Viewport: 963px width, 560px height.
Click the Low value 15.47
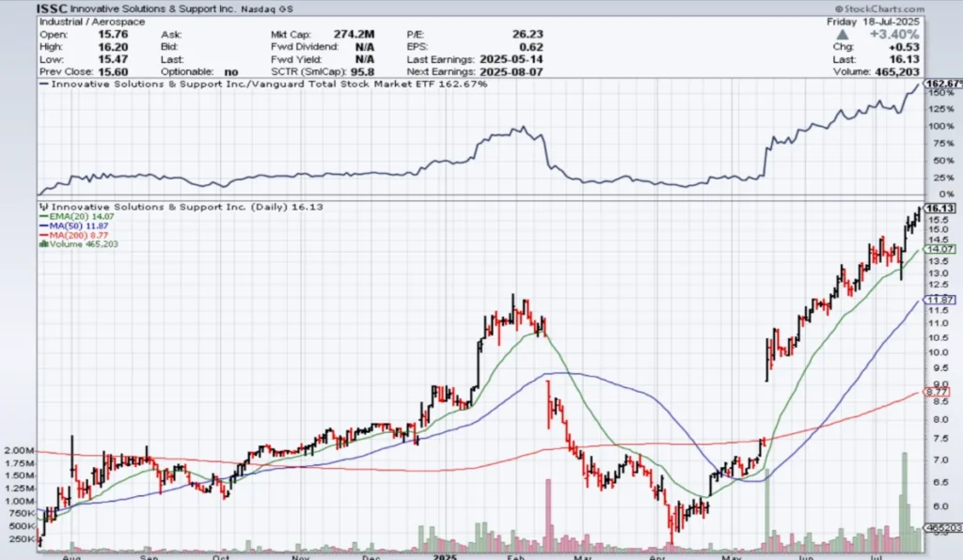(x=113, y=59)
